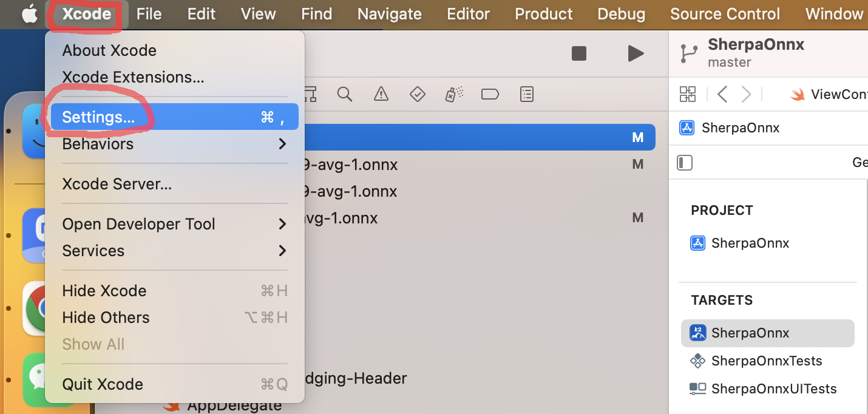Go forward in editor history
Viewport: 868px width, 414px height.
(x=746, y=94)
